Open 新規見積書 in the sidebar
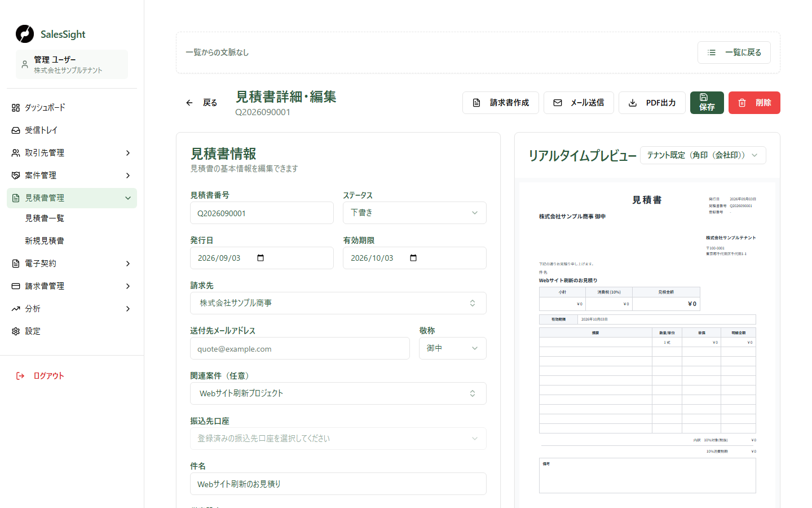812x508 pixels. [45, 241]
